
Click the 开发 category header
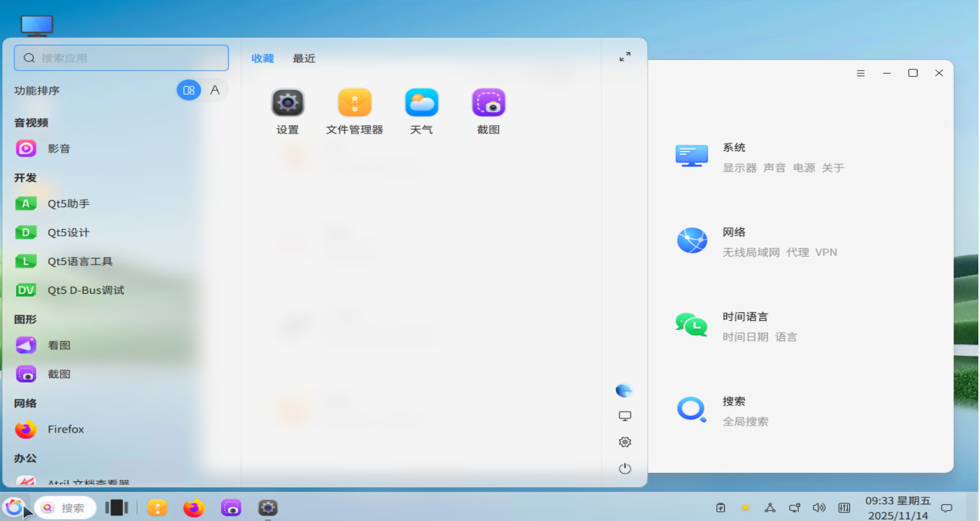pyautogui.click(x=25, y=178)
